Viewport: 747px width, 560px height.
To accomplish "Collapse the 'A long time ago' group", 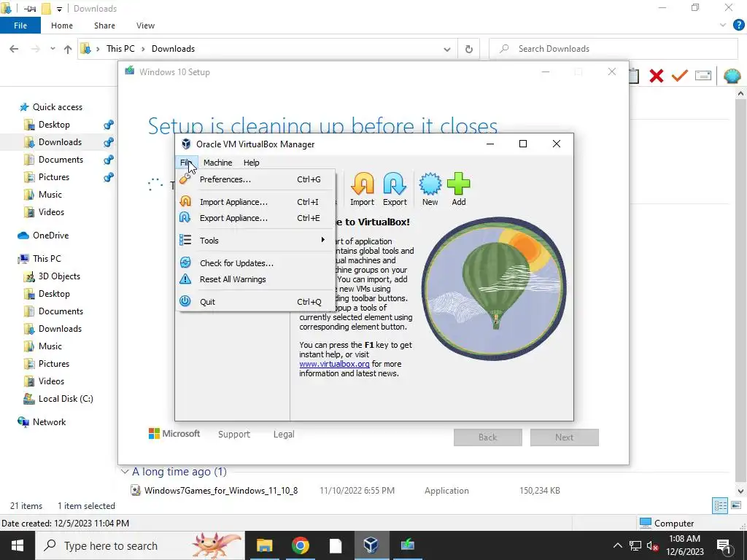I will click(125, 472).
